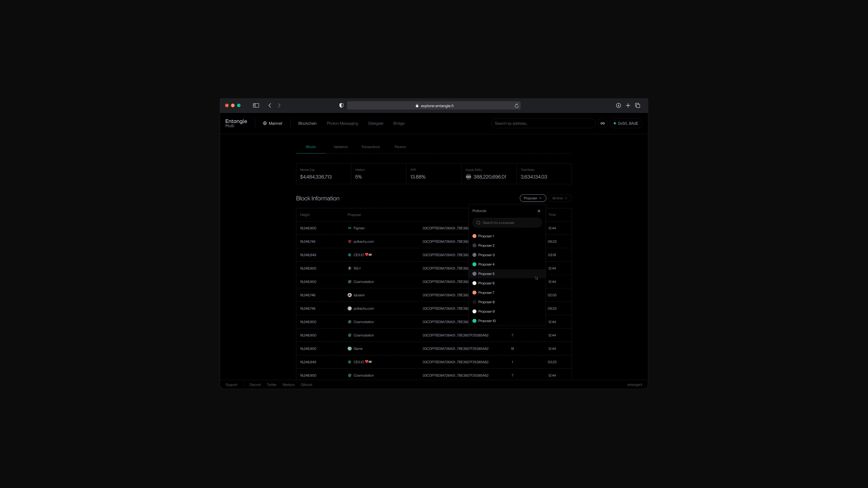Go back with the browser back arrow

tap(270, 105)
